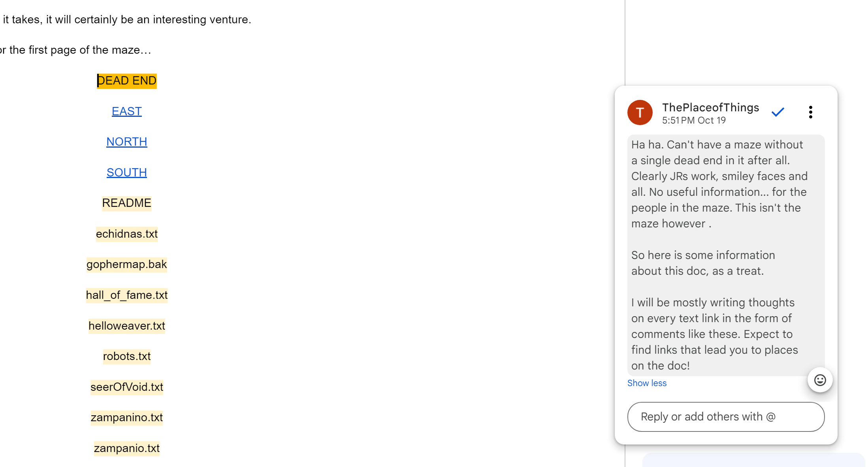The height and width of the screenshot is (467, 868).
Task: Go to the SOUTH link
Action: click(x=126, y=173)
